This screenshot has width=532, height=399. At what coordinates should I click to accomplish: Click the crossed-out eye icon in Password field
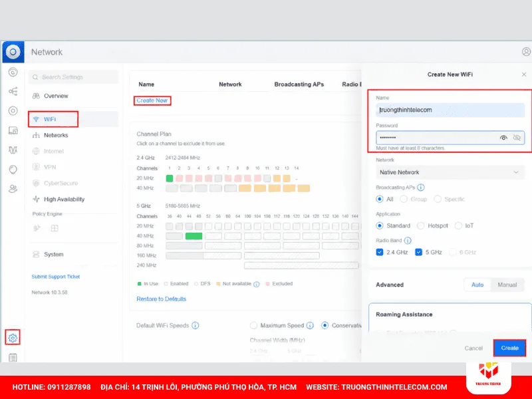coord(517,138)
